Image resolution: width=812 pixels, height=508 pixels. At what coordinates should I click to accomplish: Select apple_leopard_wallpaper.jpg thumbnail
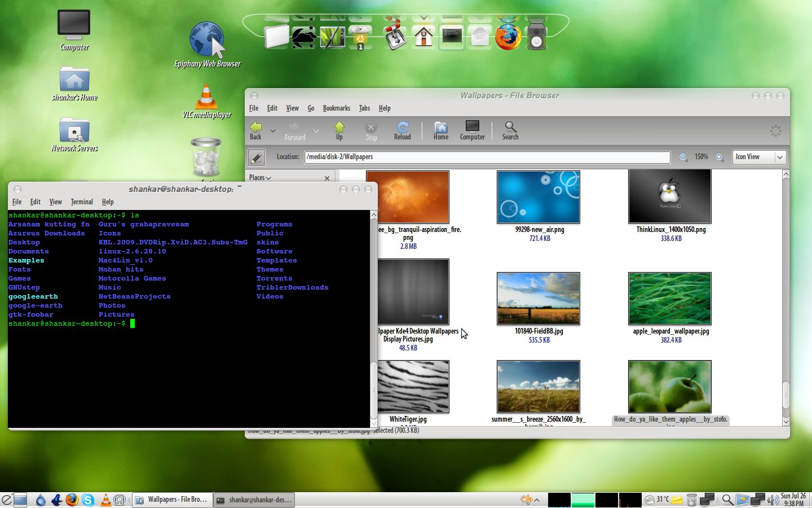[670, 299]
